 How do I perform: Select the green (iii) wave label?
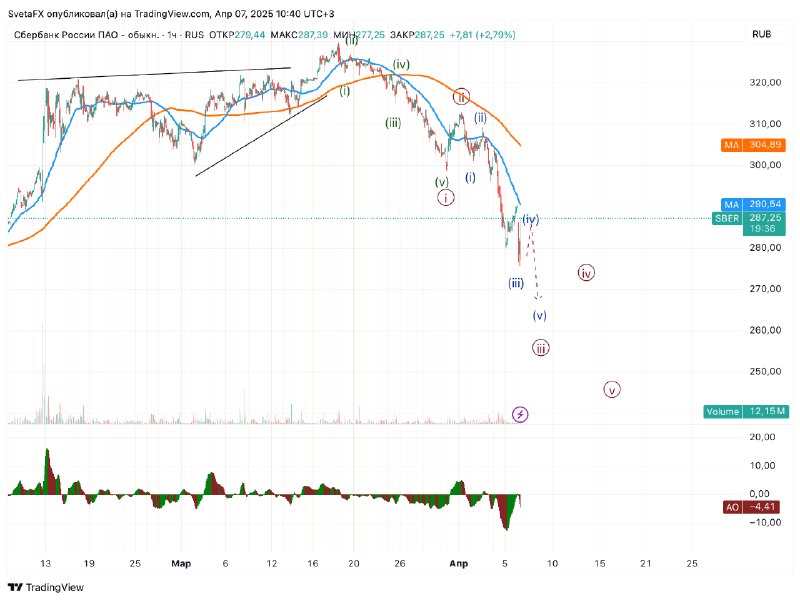coord(393,123)
